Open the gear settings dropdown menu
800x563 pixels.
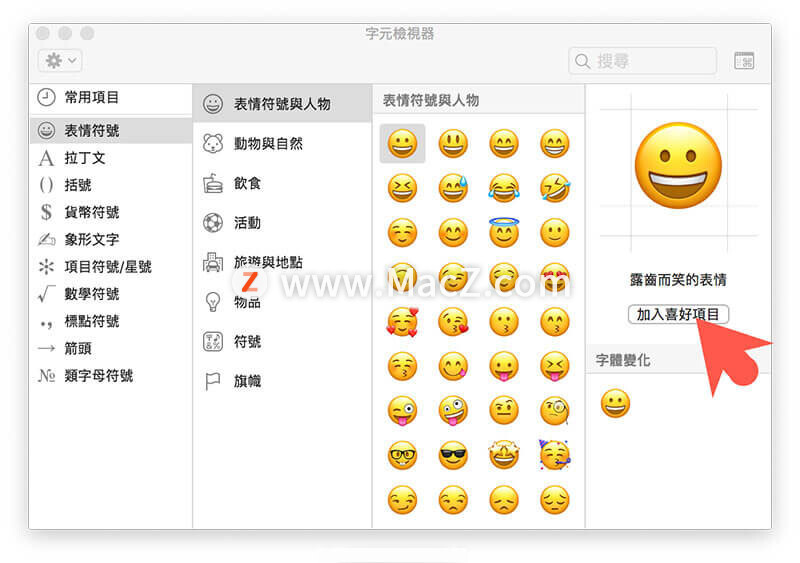tap(60, 61)
